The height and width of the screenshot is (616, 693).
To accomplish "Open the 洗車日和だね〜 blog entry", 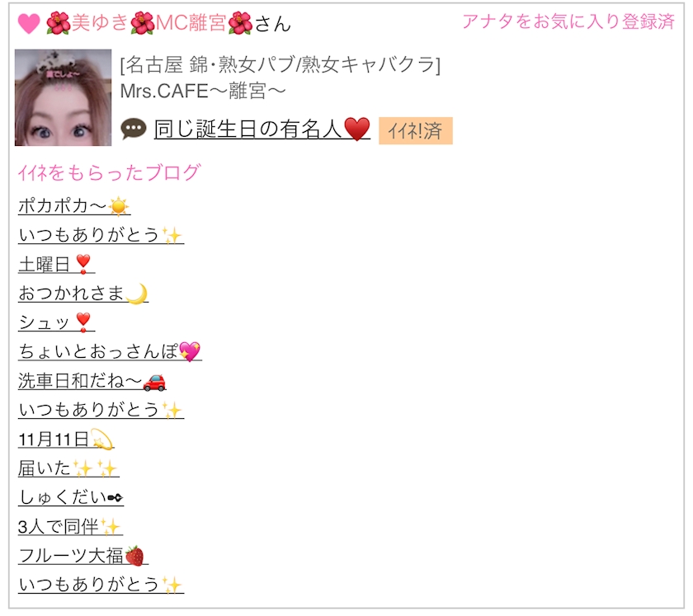I will coord(92,381).
